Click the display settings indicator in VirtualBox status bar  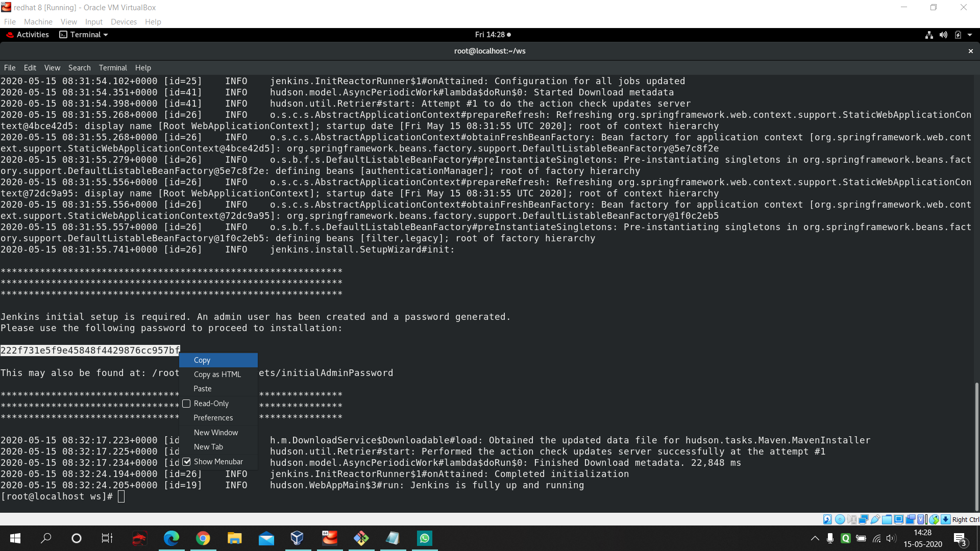(x=899, y=519)
